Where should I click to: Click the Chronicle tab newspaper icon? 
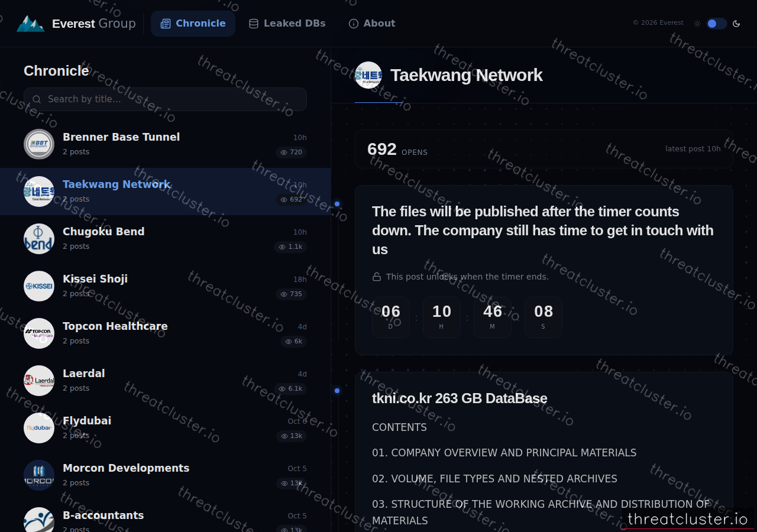[x=166, y=24]
